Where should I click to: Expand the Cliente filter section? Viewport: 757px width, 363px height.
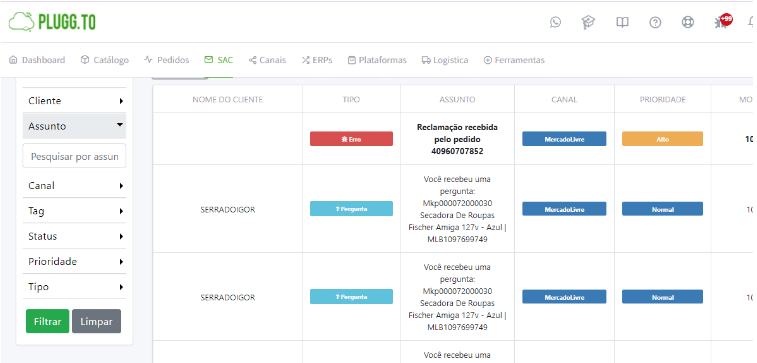pos(74,101)
